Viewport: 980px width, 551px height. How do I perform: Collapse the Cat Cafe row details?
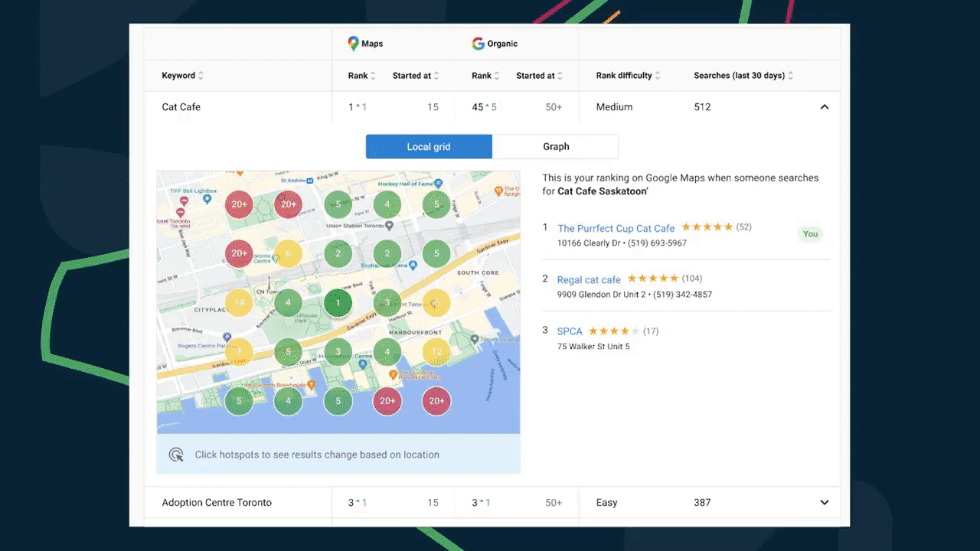[825, 107]
